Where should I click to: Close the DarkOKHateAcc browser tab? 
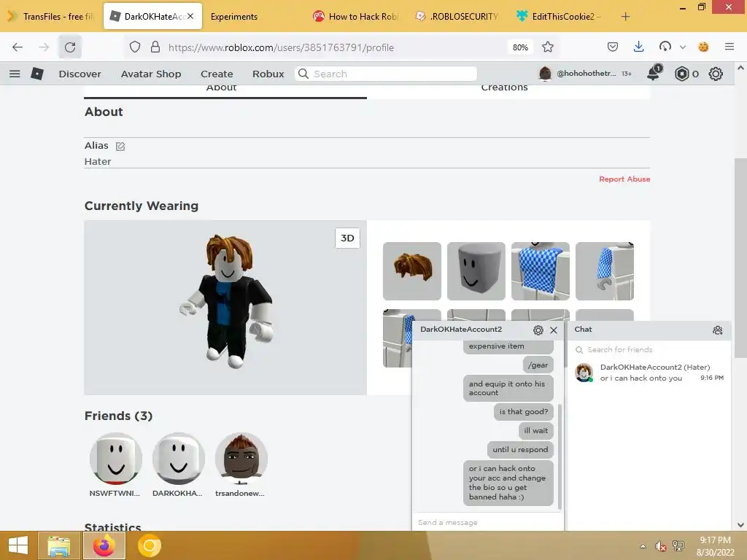pos(190,16)
